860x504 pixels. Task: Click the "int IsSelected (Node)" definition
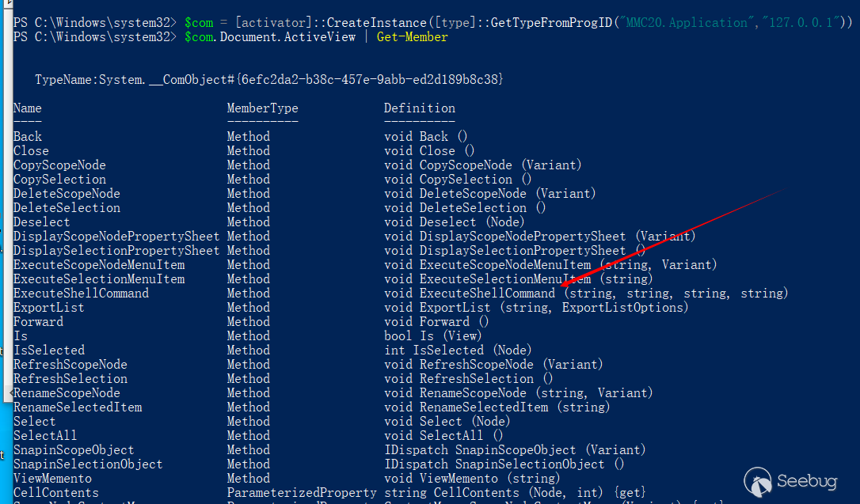click(458, 350)
